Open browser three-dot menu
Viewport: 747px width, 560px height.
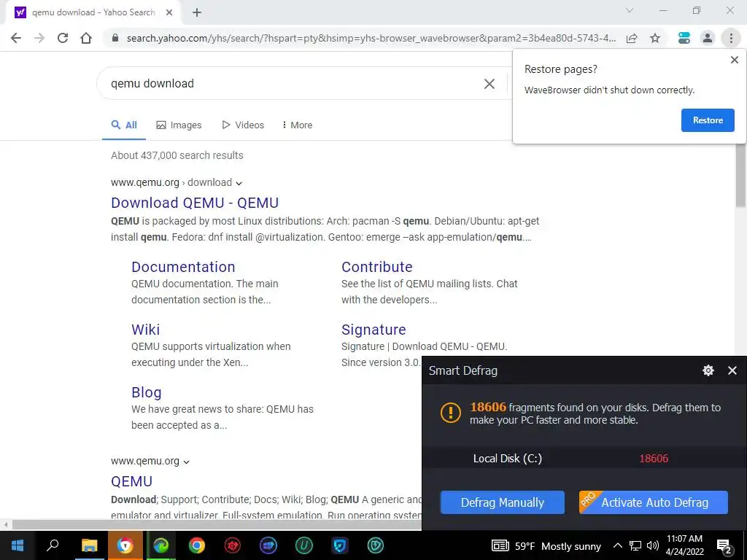pos(731,38)
